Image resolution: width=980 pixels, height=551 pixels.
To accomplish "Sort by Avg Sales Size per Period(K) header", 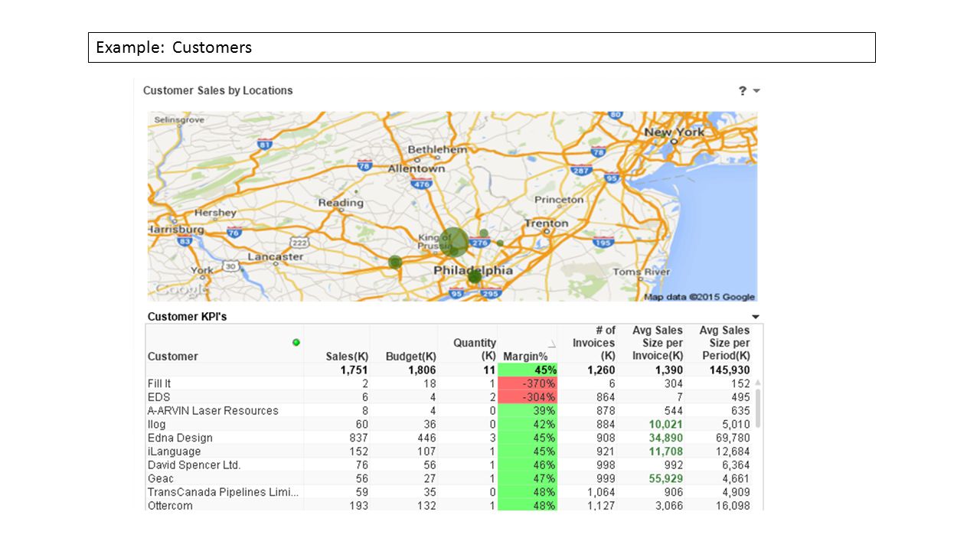I will pyautogui.click(x=724, y=344).
